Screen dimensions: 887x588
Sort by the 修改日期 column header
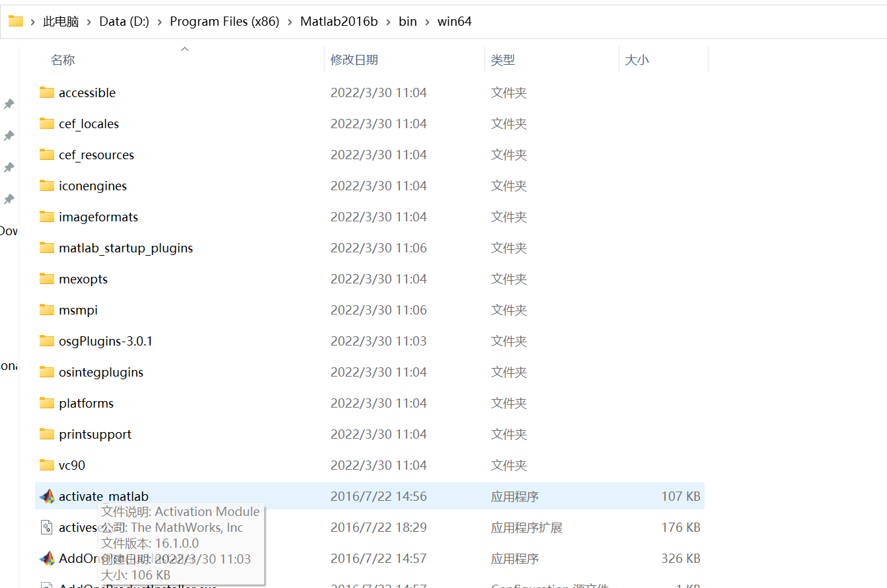click(354, 60)
